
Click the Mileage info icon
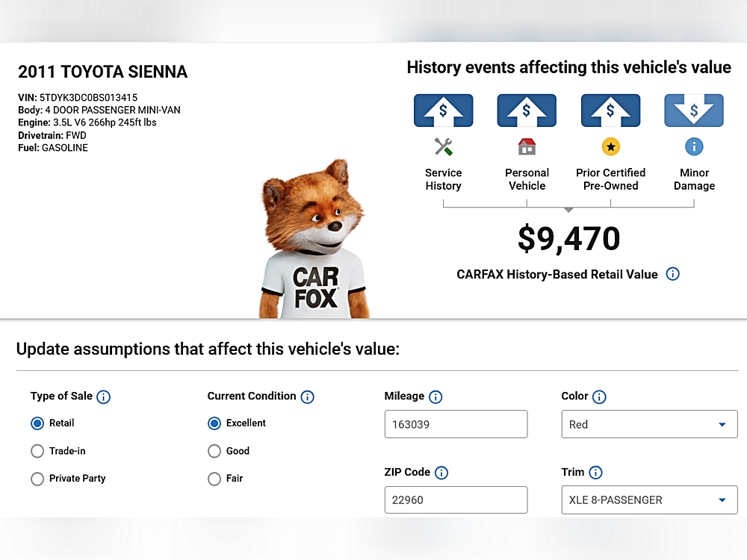pyautogui.click(x=436, y=396)
